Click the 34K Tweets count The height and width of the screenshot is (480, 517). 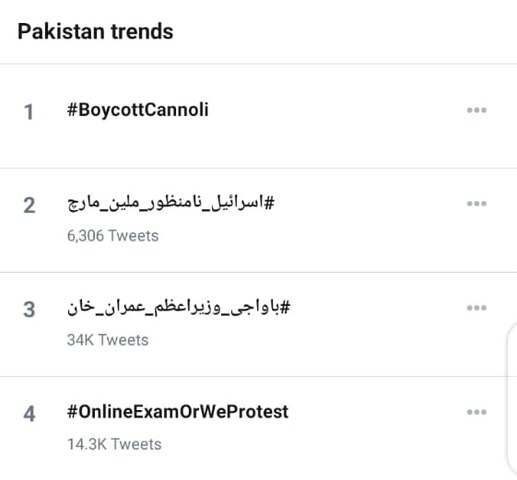[108, 340]
